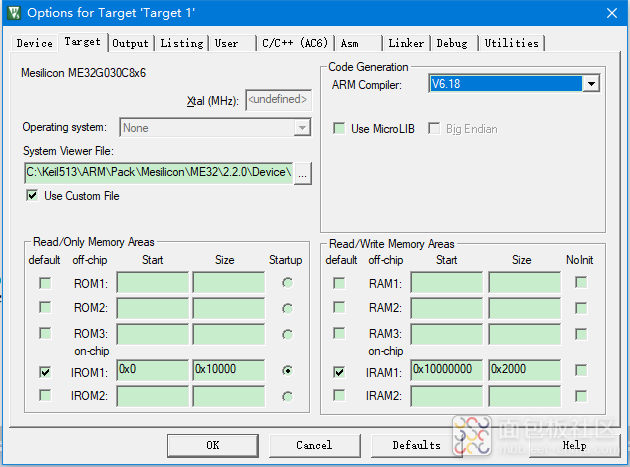Check the IROM2 default checkbox
The image size is (630, 467).
[45, 395]
